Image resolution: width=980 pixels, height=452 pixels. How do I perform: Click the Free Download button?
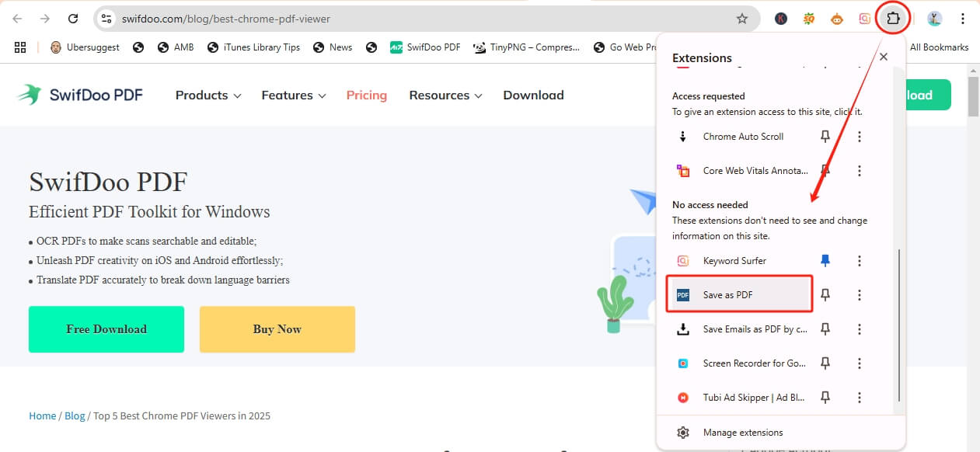tap(106, 329)
